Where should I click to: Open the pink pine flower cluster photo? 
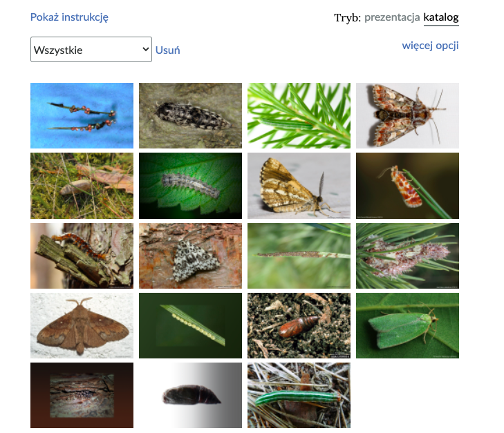pos(407,256)
